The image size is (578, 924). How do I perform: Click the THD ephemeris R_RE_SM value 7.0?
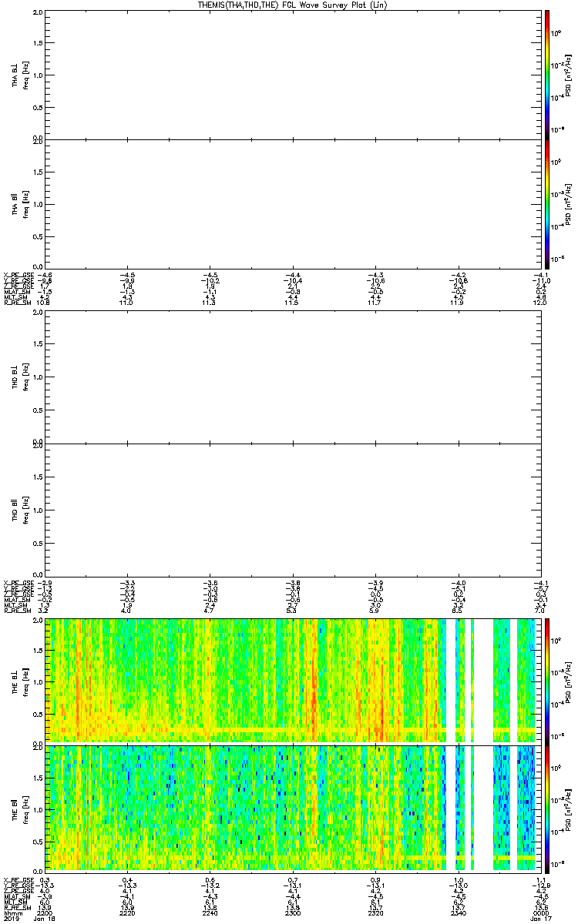pyautogui.click(x=540, y=610)
